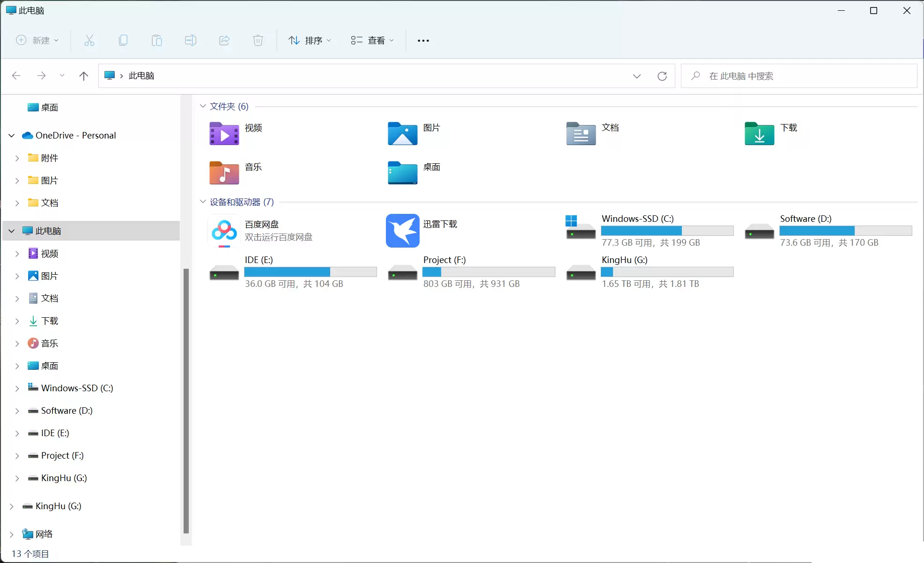Select the 桌面 folder icon in main pane
This screenshot has width=924, height=563.
pos(403,173)
